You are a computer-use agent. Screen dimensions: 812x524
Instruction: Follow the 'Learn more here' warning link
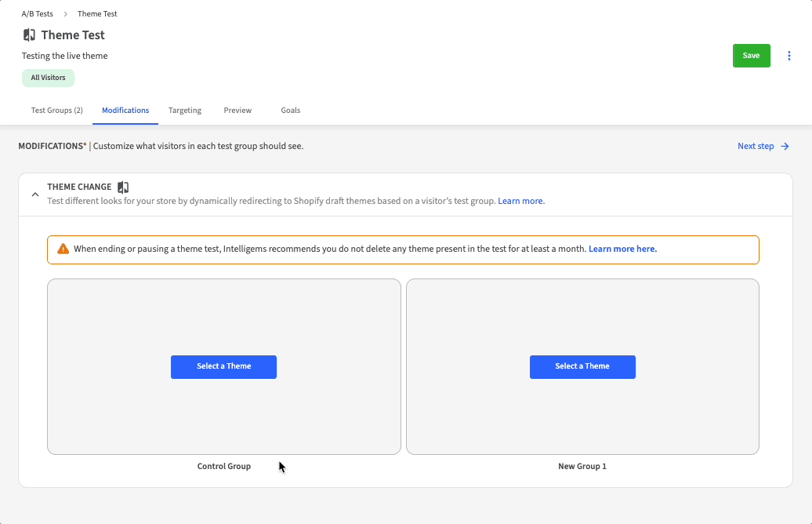pyautogui.click(x=622, y=249)
